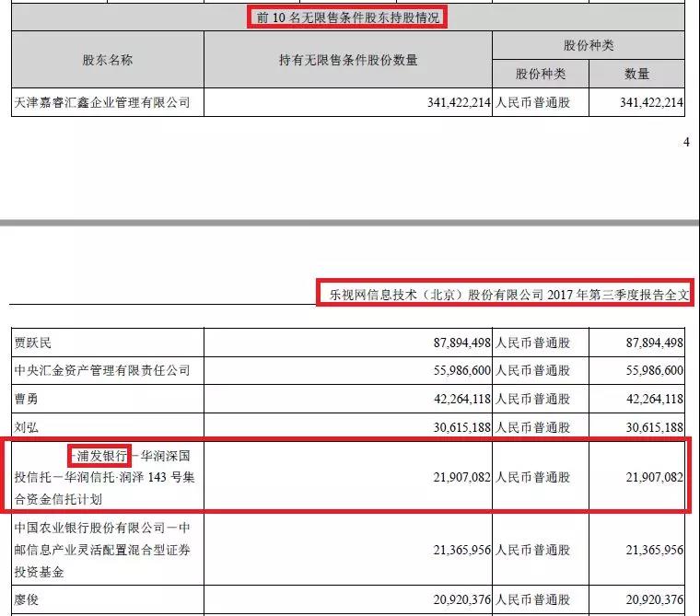This screenshot has height=616, width=700.
Task: Click the highlighted 浦发银行 text
Action: click(x=99, y=456)
